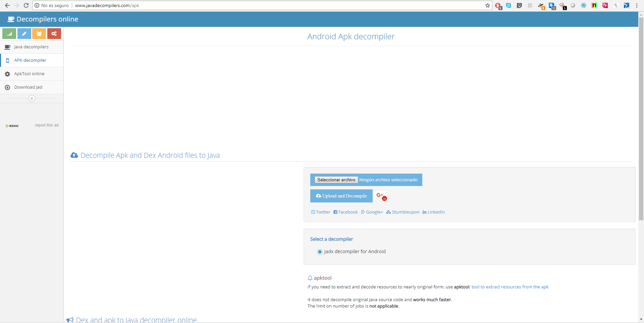Open Chrome three-dot menu
644x323 pixels.
point(637,5)
